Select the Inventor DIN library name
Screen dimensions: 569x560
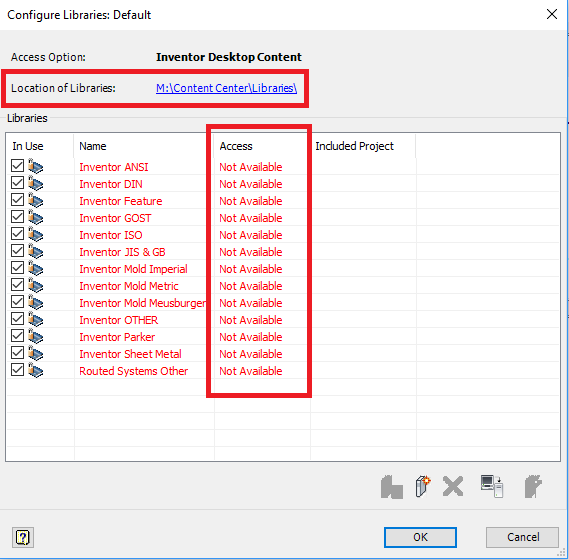click(x=111, y=184)
